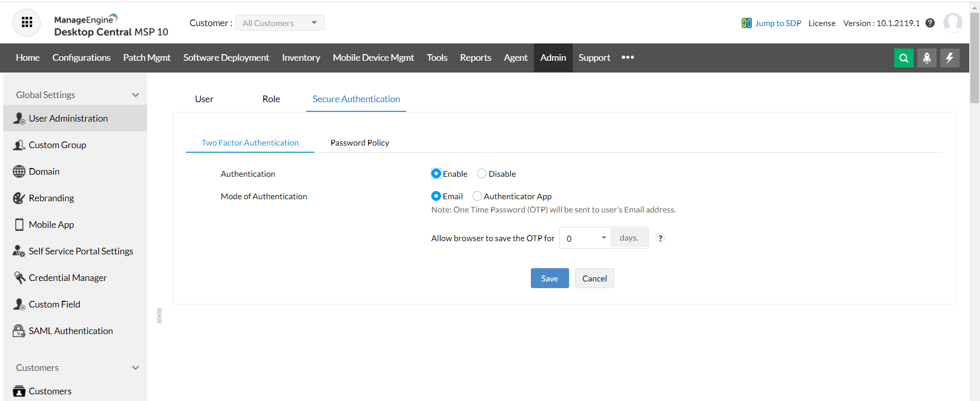Switch to the Password Policy tab

(x=360, y=143)
